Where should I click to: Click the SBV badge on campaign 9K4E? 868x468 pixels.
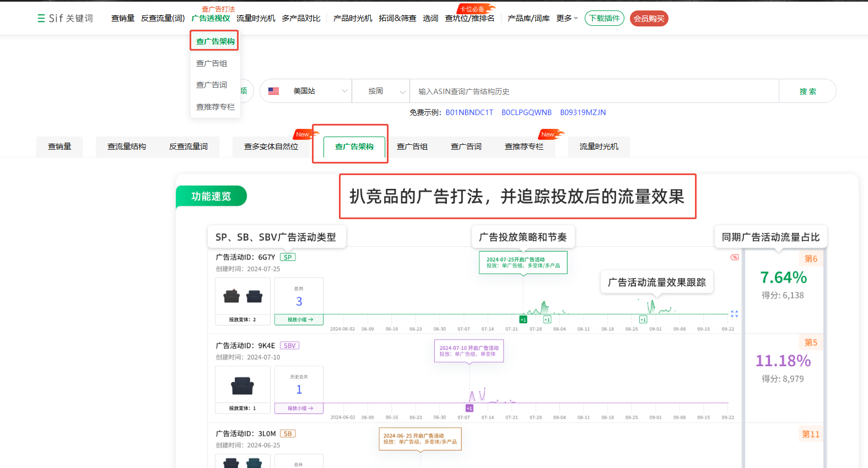[289, 346]
